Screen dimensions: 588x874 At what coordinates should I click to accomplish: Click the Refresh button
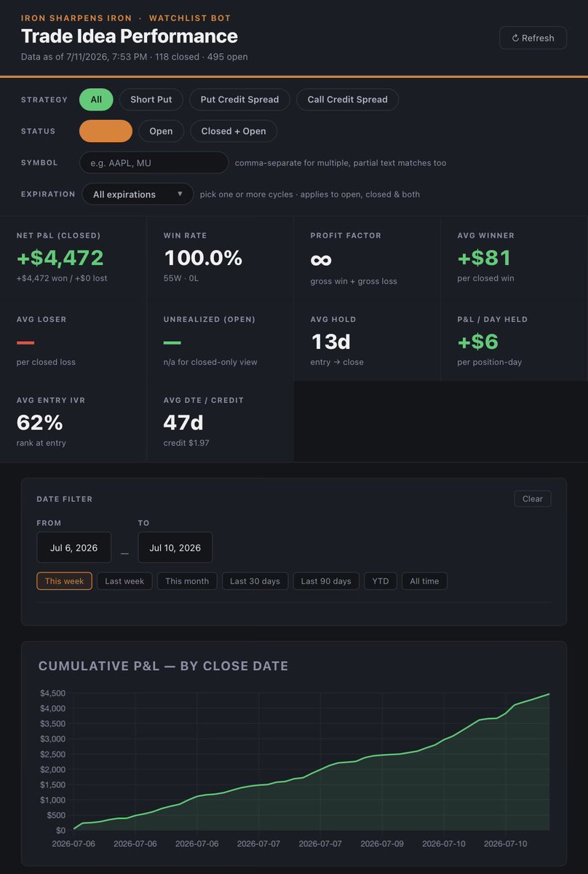[533, 38]
